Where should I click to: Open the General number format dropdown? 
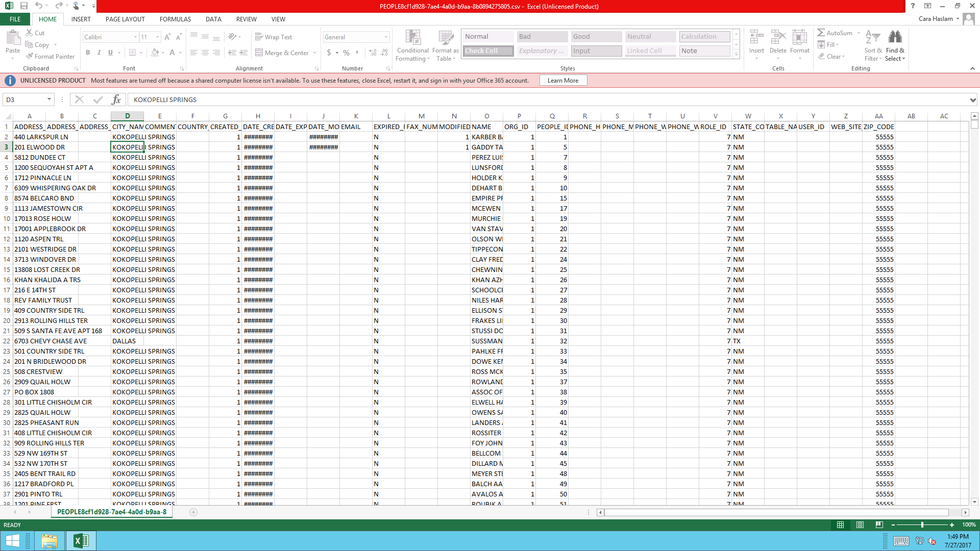point(386,37)
